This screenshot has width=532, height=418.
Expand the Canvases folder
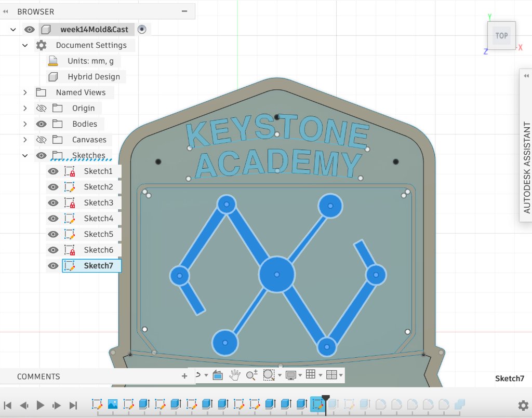(x=25, y=140)
